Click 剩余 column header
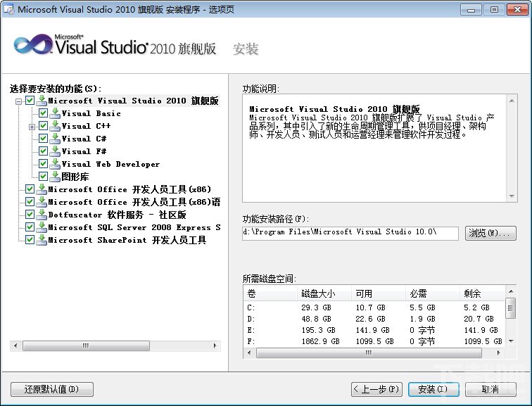Image resolution: width=532 pixels, height=406 pixels. 483,293
